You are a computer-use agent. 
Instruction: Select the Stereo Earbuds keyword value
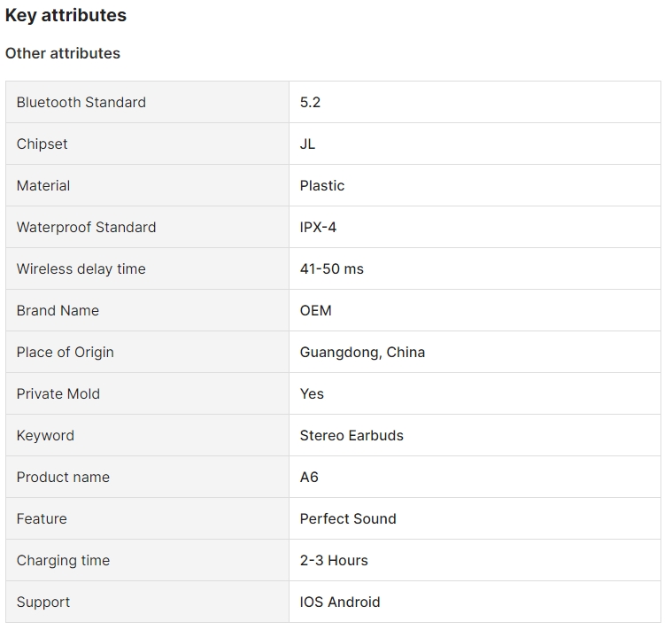[351, 435]
